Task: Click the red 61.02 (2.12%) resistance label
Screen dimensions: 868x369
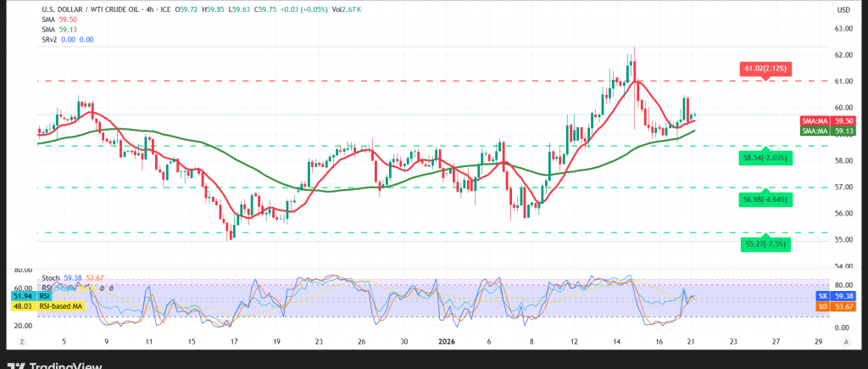Action: [765, 68]
